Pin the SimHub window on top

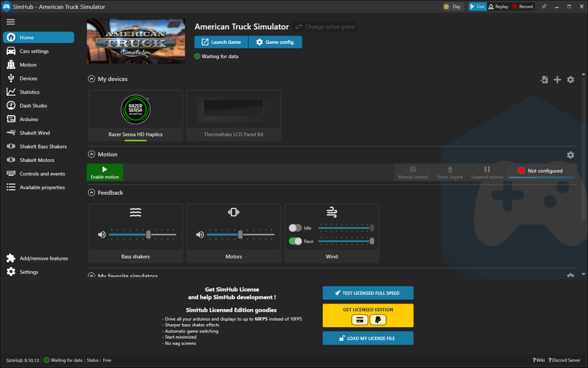pyautogui.click(x=544, y=7)
